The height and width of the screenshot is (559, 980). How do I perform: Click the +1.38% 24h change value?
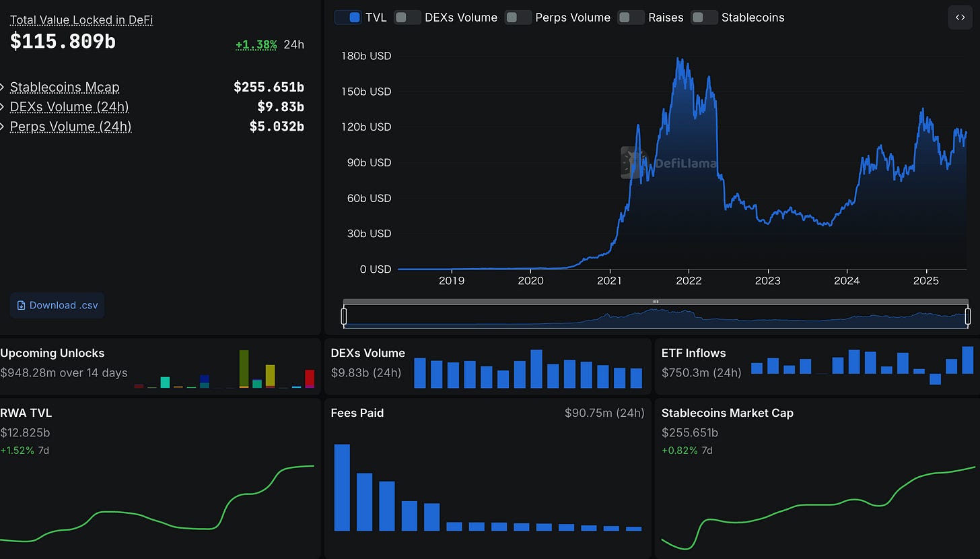pyautogui.click(x=256, y=44)
